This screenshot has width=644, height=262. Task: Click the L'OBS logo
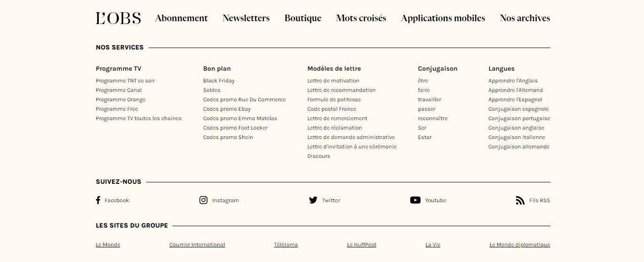(x=118, y=18)
